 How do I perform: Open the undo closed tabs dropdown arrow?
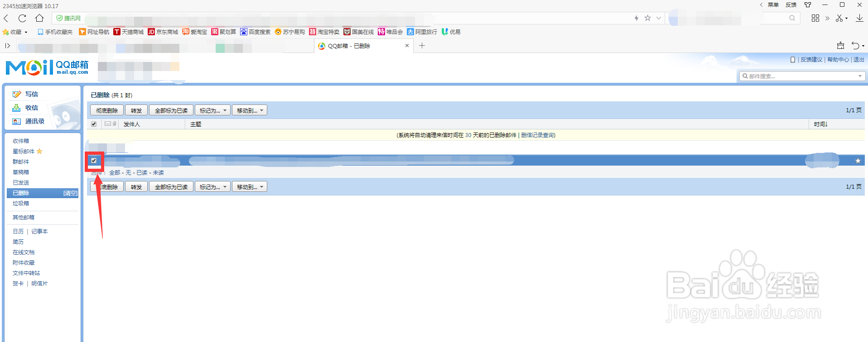click(863, 46)
